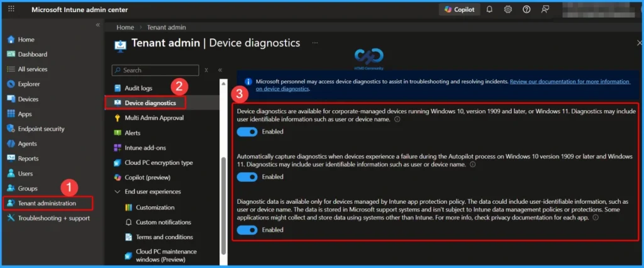The height and width of the screenshot is (268, 644).
Task: Open the notifications bell
Action: (x=489, y=9)
